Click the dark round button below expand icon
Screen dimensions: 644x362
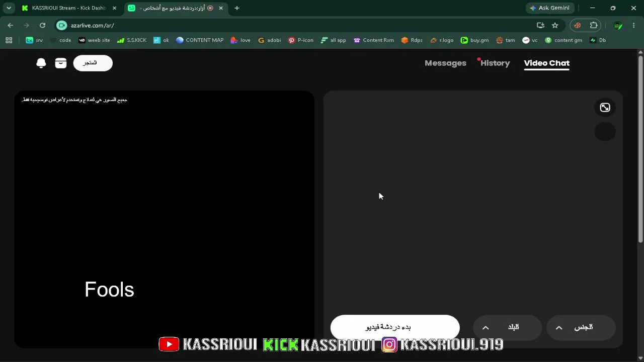[605, 132]
